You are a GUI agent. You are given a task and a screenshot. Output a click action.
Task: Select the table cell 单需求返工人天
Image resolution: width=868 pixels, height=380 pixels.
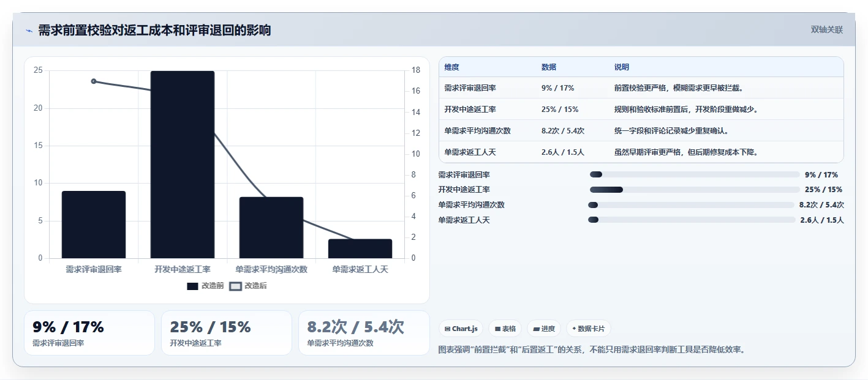click(470, 152)
